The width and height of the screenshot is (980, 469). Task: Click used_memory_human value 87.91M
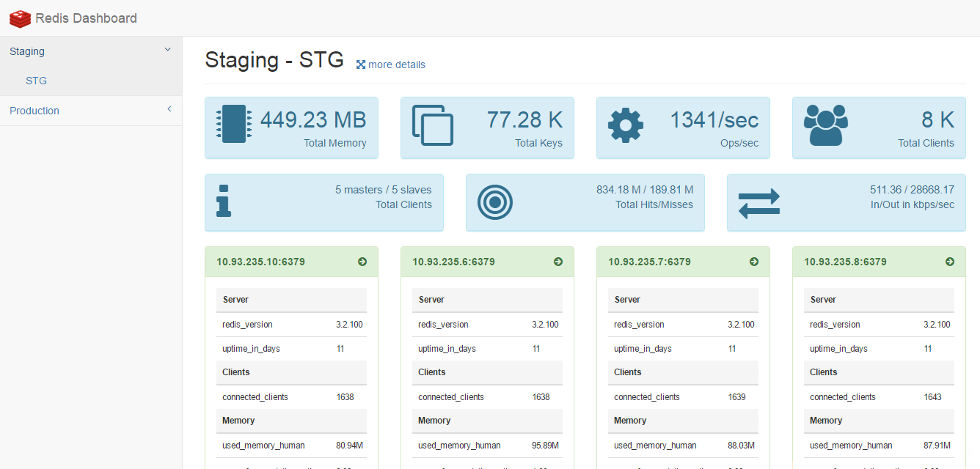point(937,446)
